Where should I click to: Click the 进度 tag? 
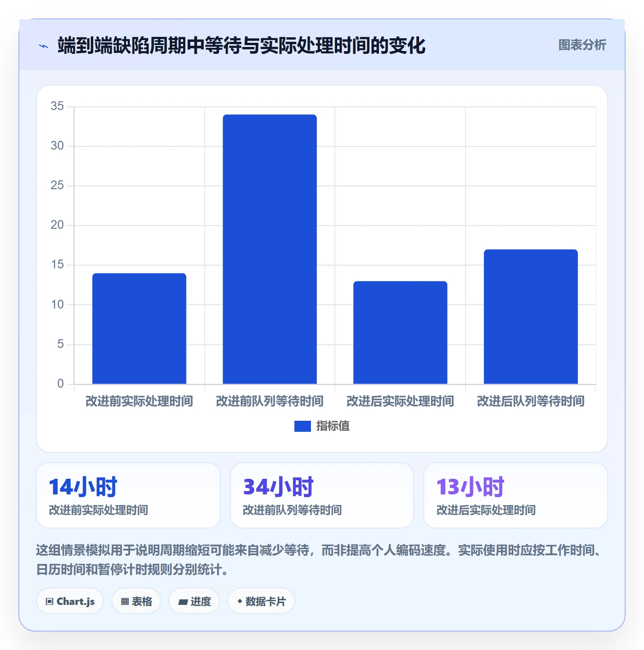click(194, 601)
